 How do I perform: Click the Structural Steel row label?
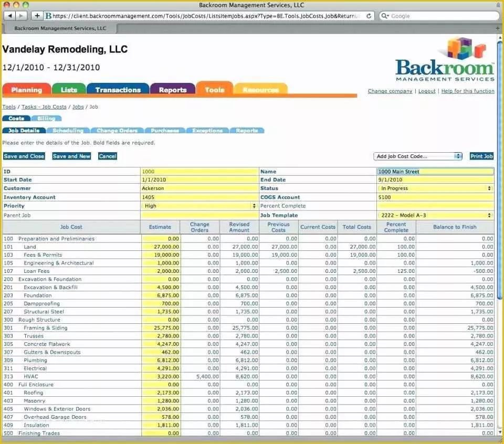click(x=44, y=312)
